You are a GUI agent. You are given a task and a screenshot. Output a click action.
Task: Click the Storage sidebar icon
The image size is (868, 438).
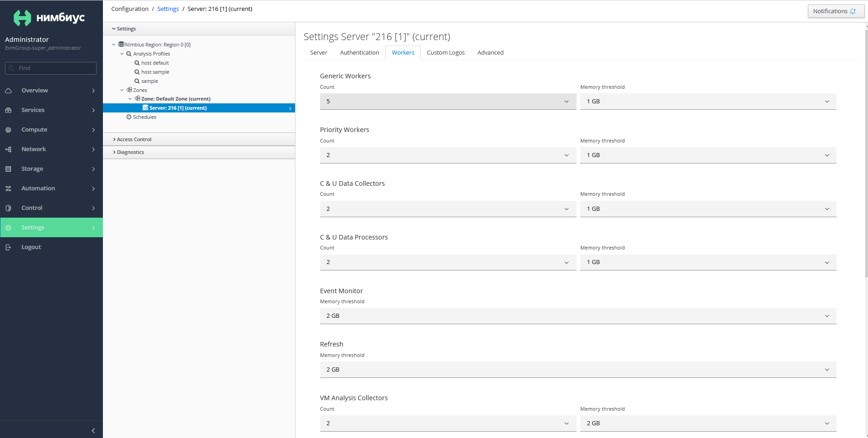pyautogui.click(x=8, y=169)
